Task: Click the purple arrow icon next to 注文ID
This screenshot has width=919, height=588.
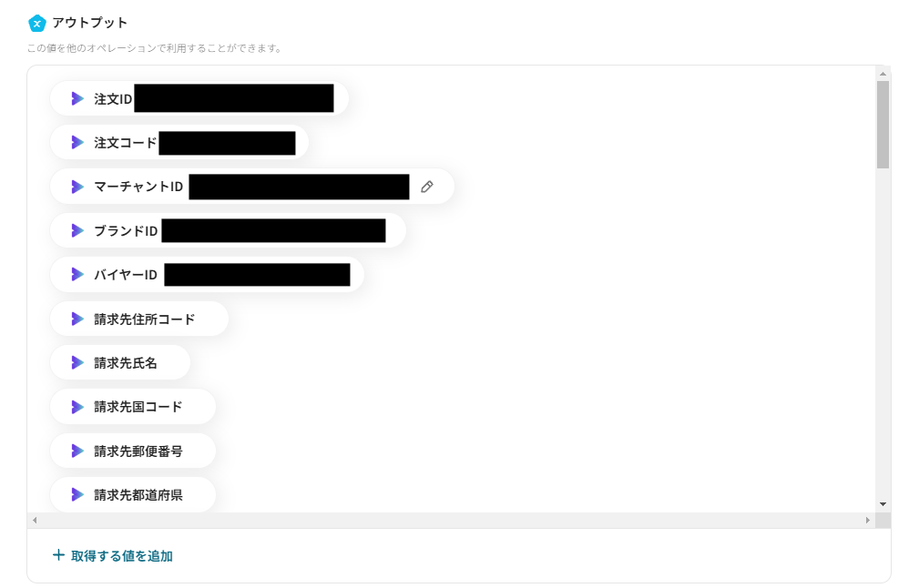Action: [77, 98]
